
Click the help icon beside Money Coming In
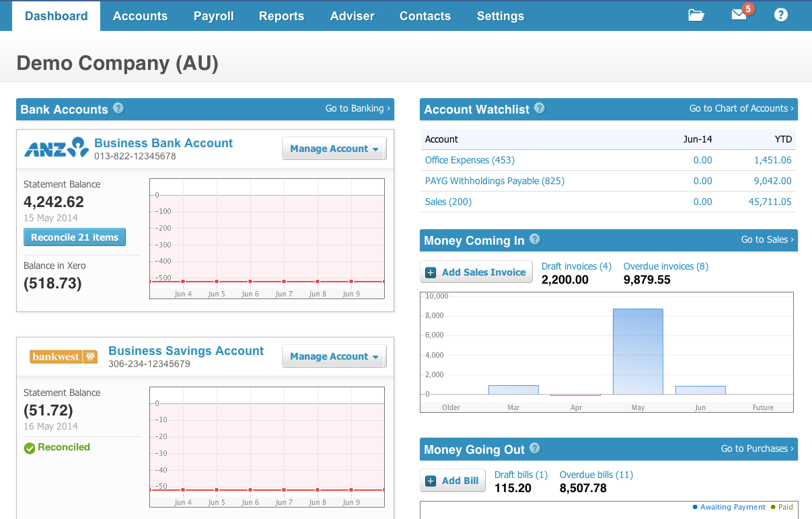pyautogui.click(x=534, y=239)
